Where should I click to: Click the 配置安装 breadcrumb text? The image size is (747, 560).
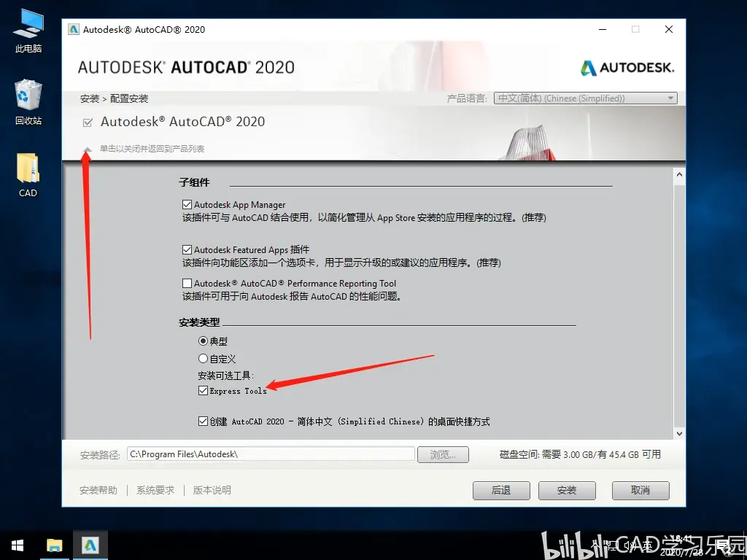tap(129, 98)
